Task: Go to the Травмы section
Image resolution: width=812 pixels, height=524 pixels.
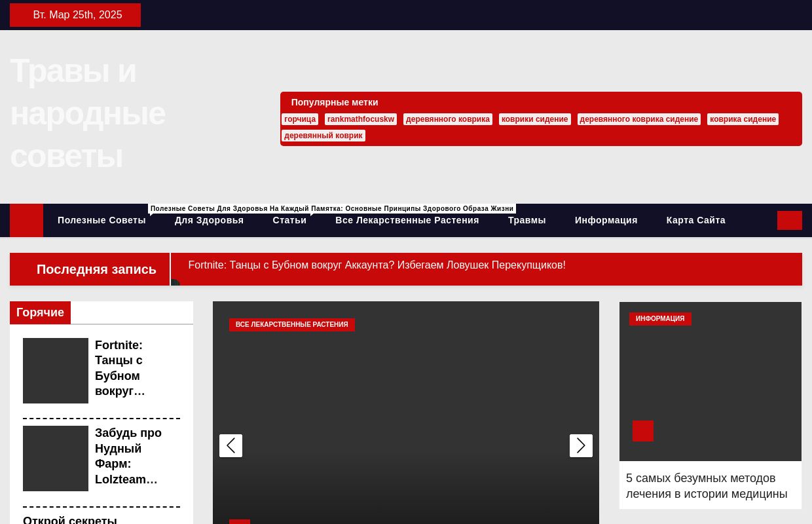Action: coord(526,220)
